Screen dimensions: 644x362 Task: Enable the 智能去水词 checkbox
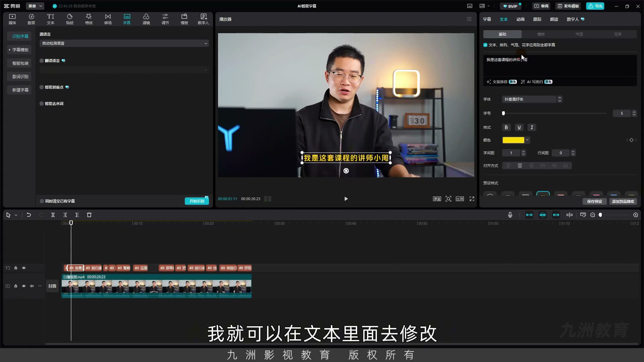point(42,104)
